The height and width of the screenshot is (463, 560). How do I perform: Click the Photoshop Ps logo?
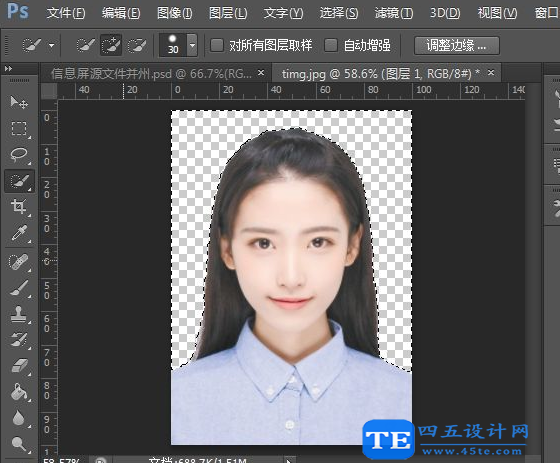tap(18, 11)
